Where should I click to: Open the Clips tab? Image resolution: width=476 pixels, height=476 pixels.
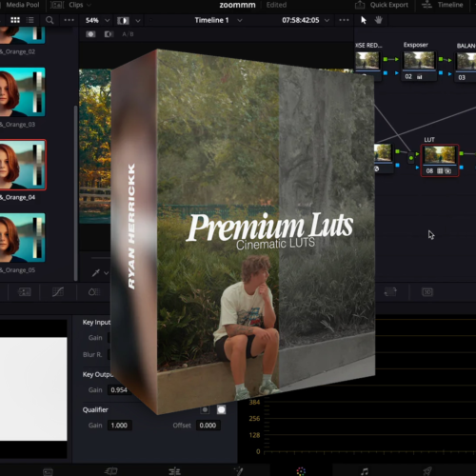click(x=76, y=5)
